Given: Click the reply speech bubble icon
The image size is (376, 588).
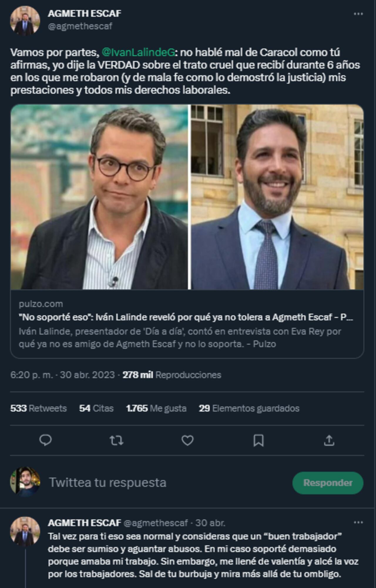Looking at the screenshot, I should tap(46, 440).
